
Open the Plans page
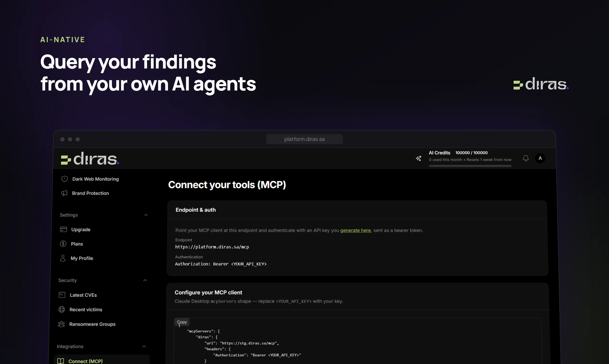tap(77, 244)
